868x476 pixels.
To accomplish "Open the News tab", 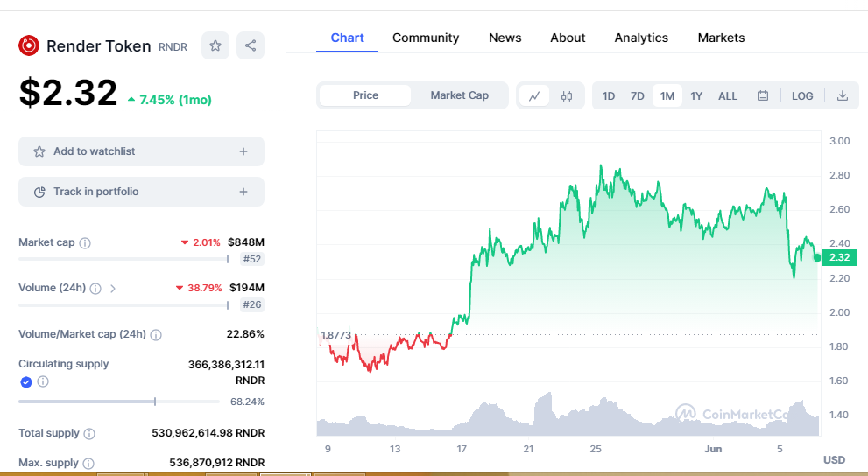I will 505,38.
